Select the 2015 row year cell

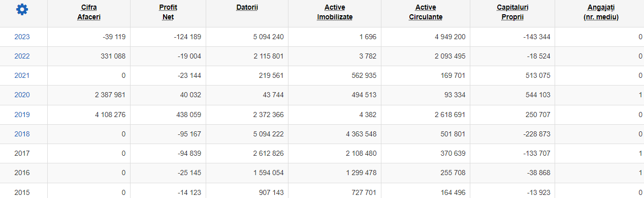tap(22, 192)
